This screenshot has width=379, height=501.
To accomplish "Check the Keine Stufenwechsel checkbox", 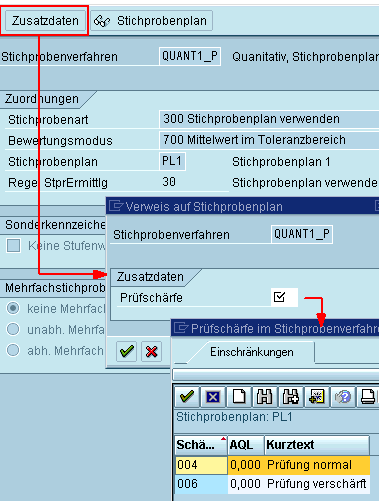I will pos(14,246).
